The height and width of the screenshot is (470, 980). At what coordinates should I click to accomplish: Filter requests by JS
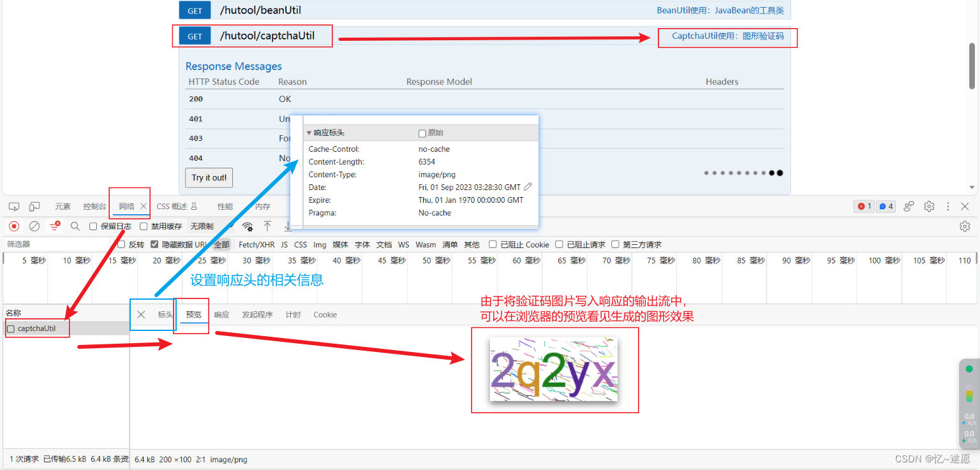(284, 244)
